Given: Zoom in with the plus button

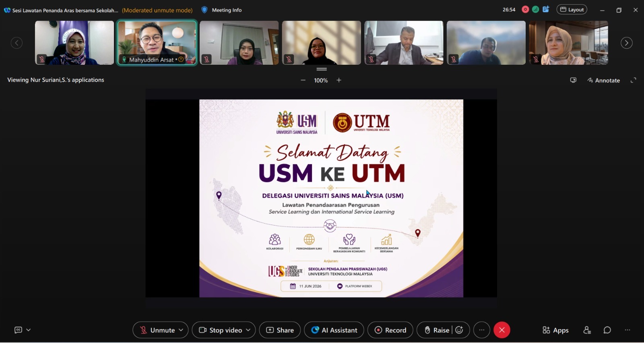Looking at the screenshot, I should [339, 80].
